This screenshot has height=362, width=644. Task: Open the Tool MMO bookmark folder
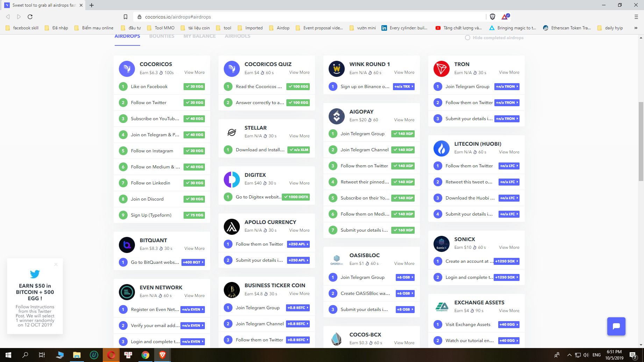click(161, 28)
